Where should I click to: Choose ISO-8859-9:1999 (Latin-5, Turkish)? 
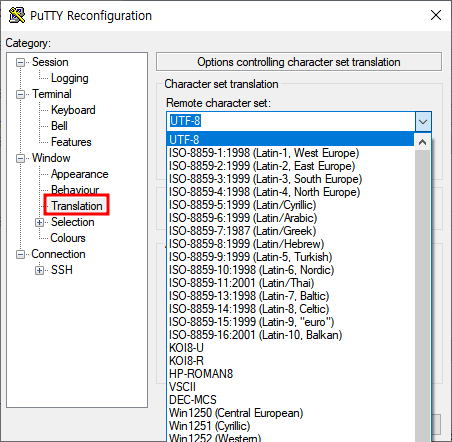point(290,257)
